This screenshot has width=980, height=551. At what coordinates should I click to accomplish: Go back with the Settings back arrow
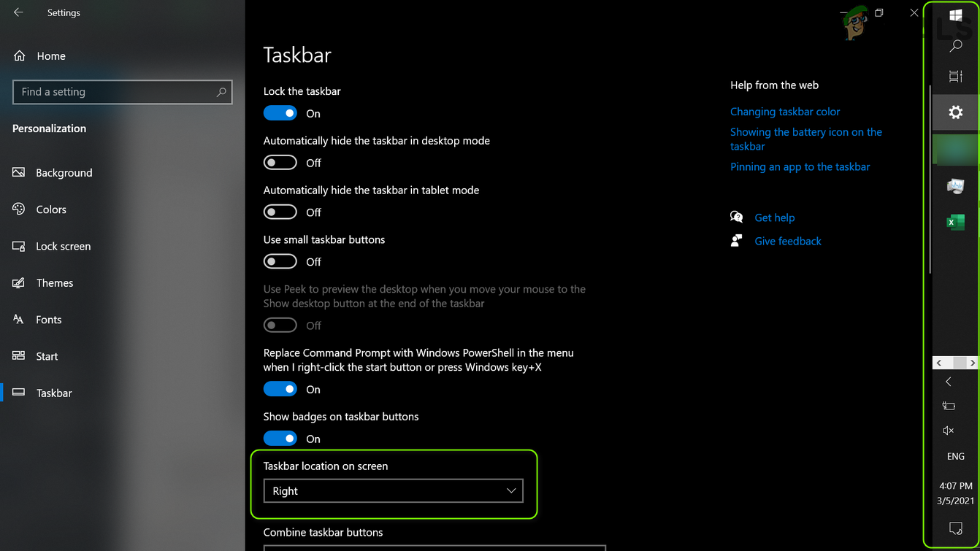point(19,12)
